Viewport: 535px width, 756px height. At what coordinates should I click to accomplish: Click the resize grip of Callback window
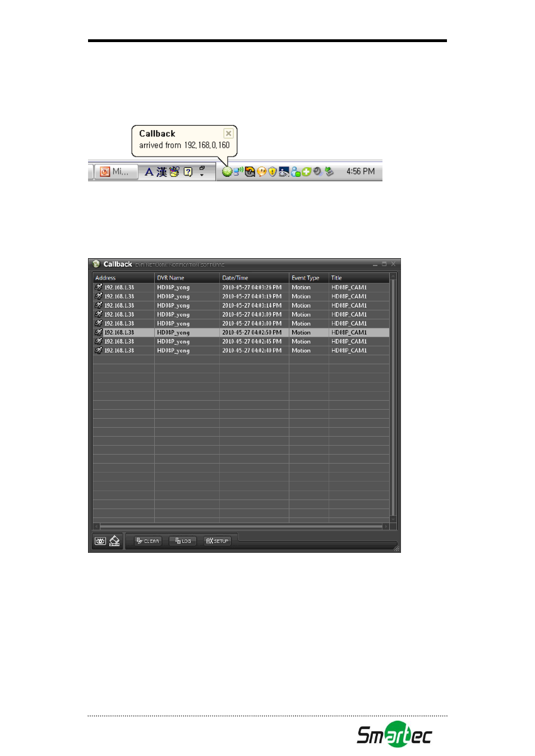pyautogui.click(x=397, y=548)
